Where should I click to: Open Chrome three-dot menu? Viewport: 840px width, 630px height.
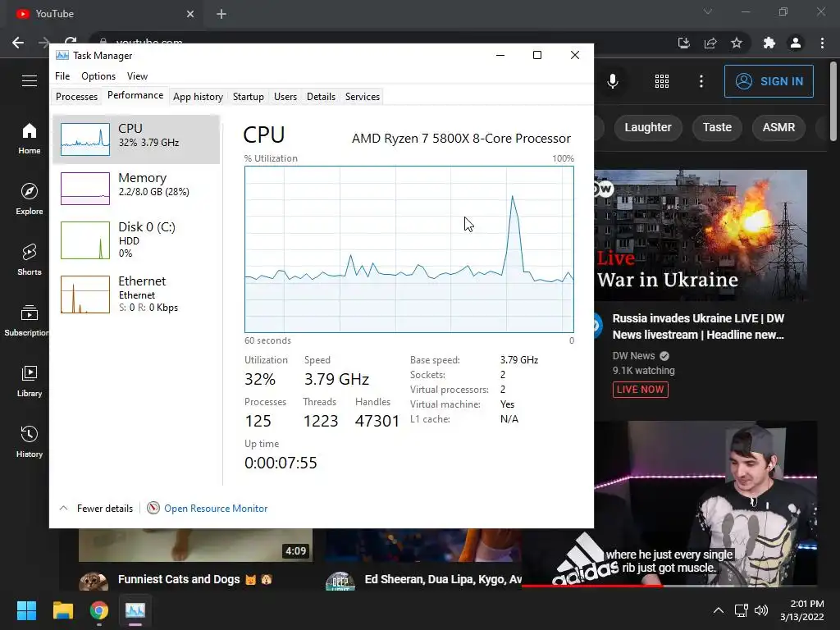[x=822, y=43]
